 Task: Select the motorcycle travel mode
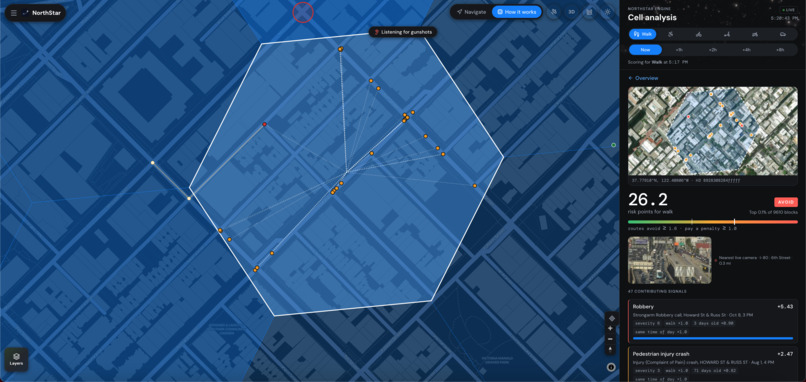pos(755,34)
